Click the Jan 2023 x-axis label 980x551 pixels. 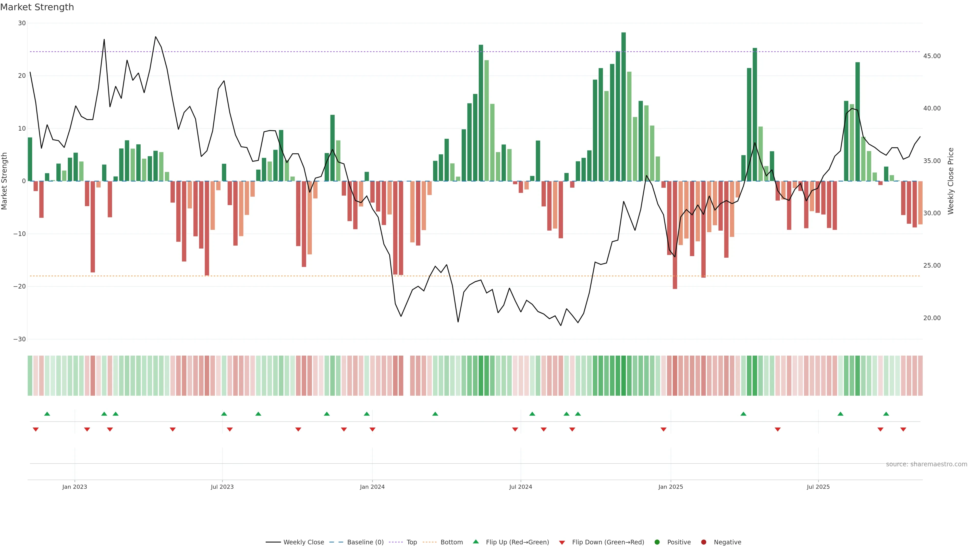click(75, 487)
